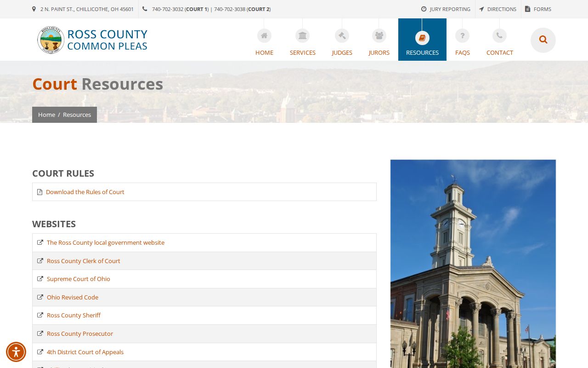Visit the Ross County local government website
The image size is (588, 368).
click(105, 242)
